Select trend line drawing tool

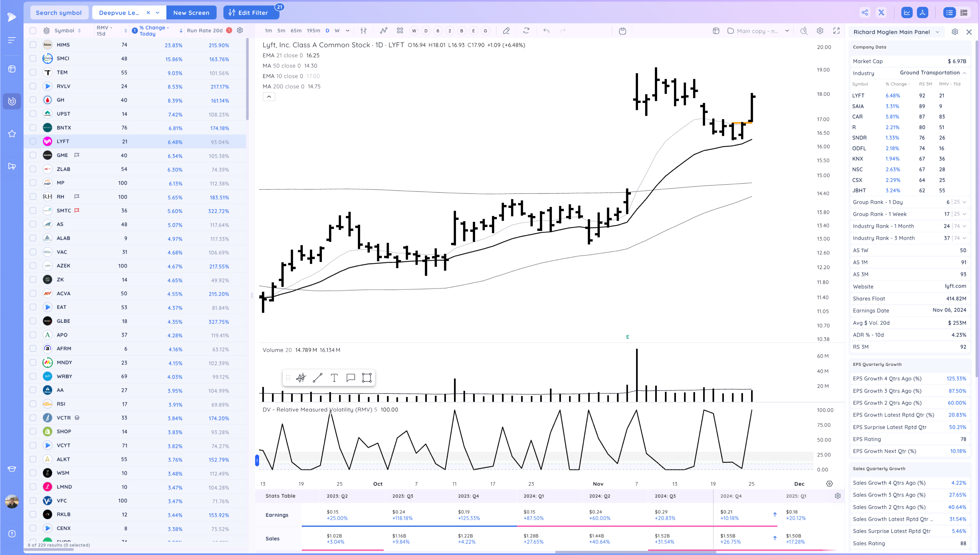318,378
